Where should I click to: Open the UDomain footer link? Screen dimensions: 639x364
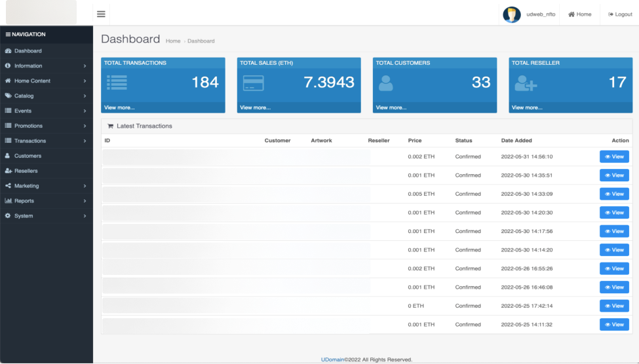tap(332, 359)
